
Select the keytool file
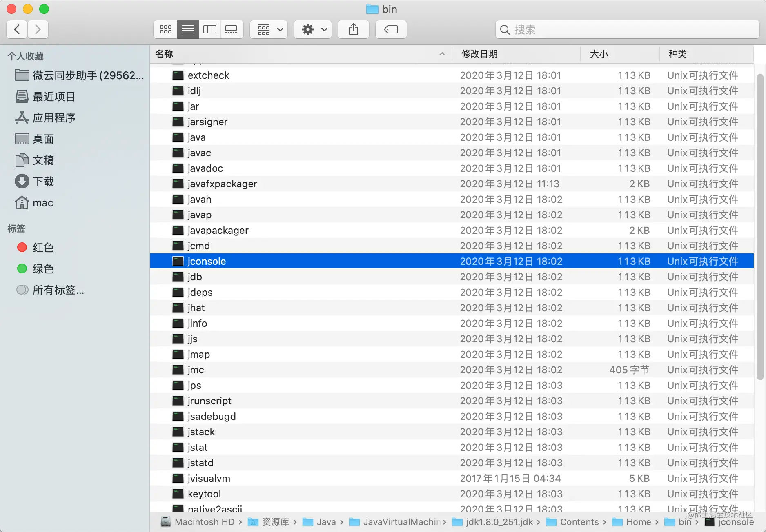point(452,494)
